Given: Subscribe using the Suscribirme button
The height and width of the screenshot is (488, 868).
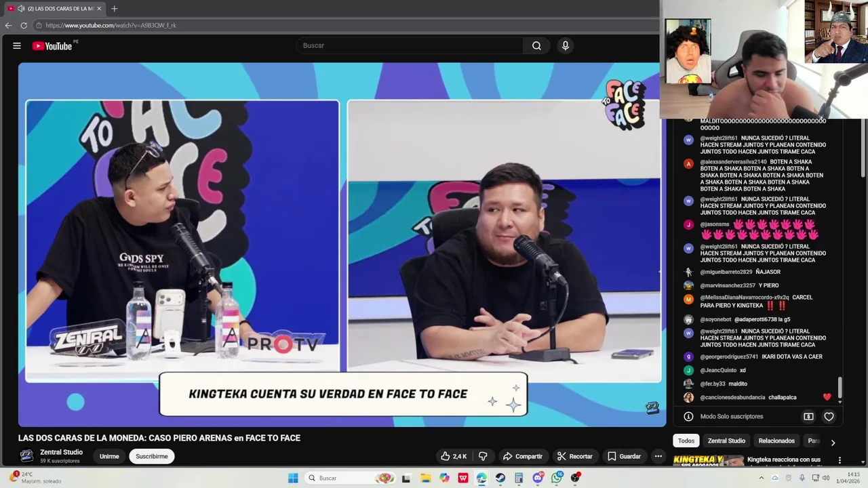Looking at the screenshot, I should pyautogui.click(x=151, y=456).
